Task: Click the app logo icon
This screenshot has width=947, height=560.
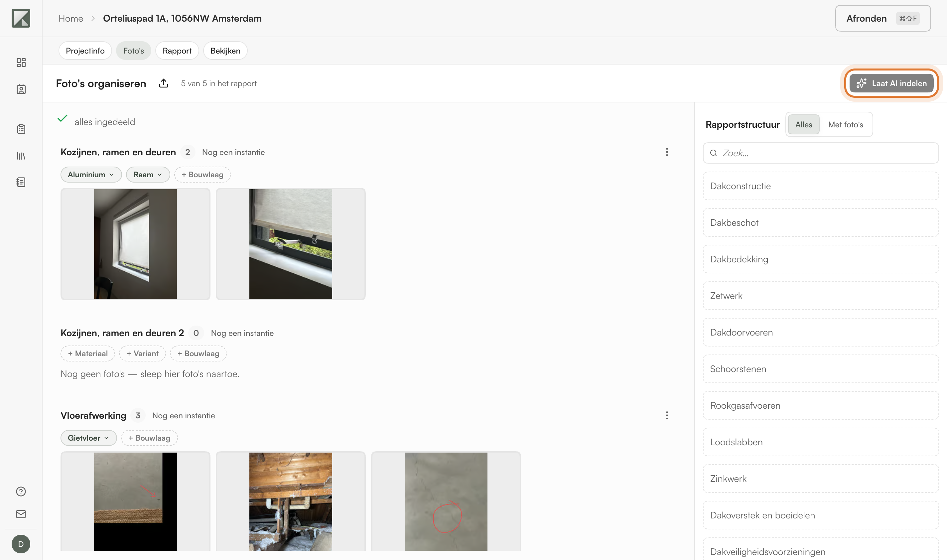Action: pyautogui.click(x=21, y=18)
